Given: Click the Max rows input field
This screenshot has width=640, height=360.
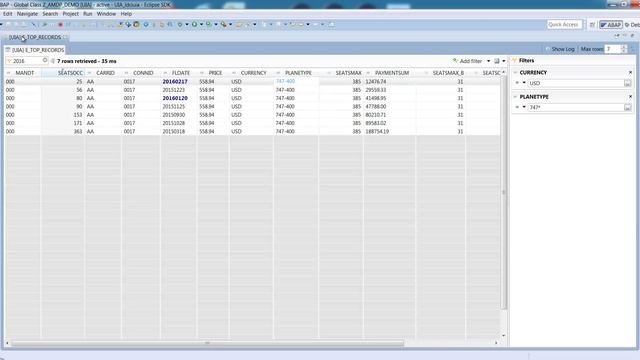Looking at the screenshot, I should click(612, 49).
